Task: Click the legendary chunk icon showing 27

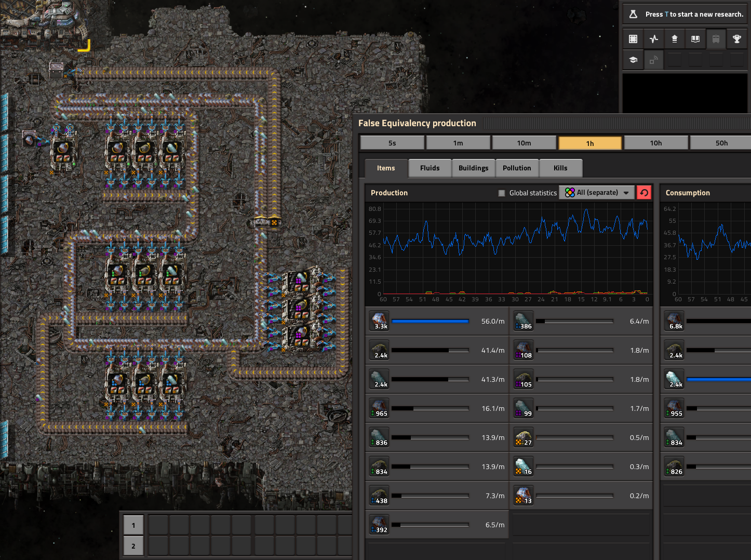Action: tap(524, 437)
